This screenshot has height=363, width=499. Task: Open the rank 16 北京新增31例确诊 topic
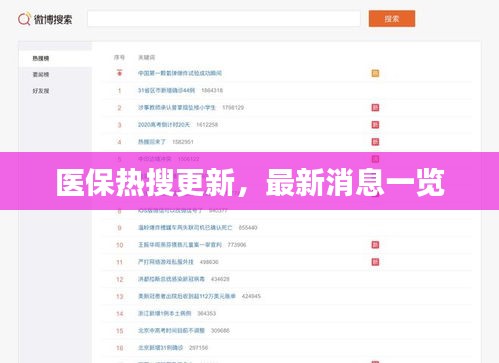160,348
